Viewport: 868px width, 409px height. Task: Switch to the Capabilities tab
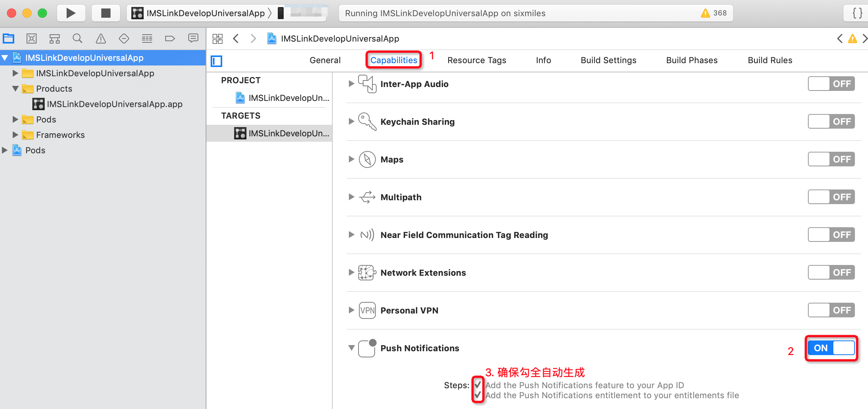394,60
